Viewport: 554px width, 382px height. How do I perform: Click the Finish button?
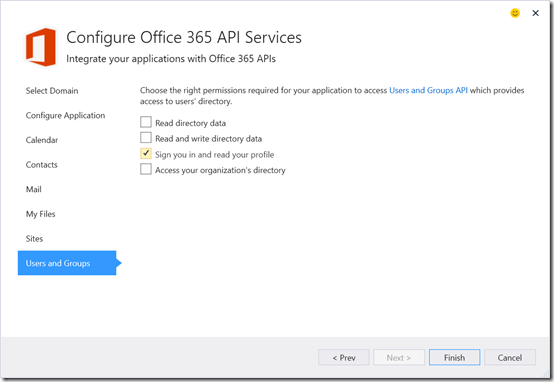[x=454, y=358]
